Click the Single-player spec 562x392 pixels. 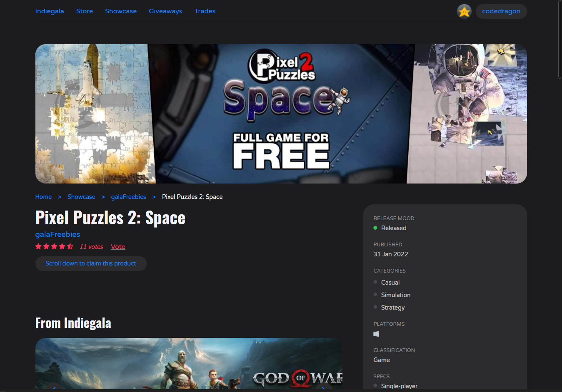point(399,386)
